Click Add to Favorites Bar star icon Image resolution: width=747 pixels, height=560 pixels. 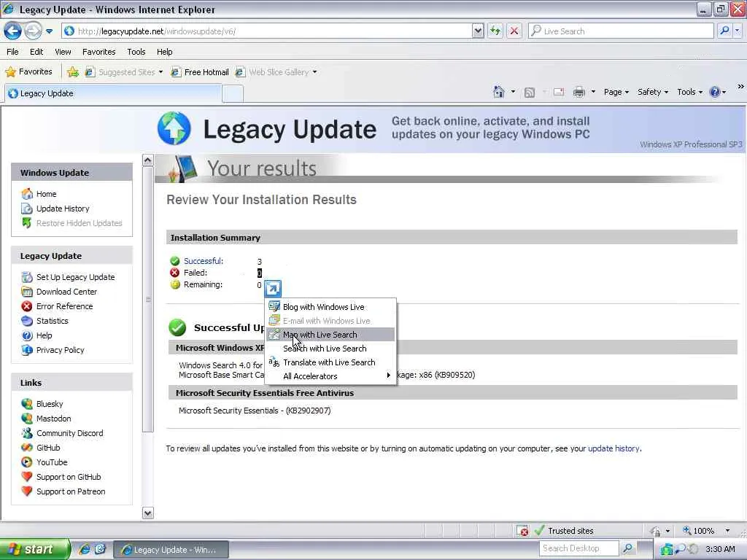[x=72, y=72]
